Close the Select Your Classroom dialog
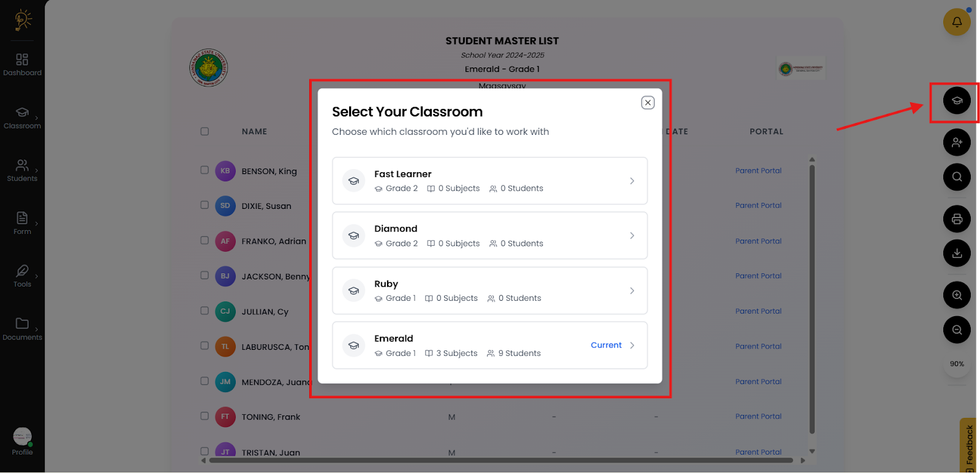The image size is (980, 473). (x=647, y=103)
